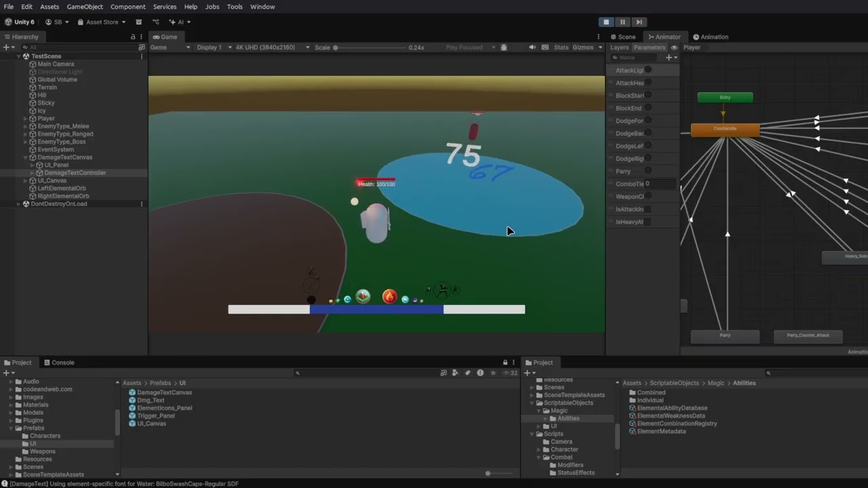Open the Gizmos dropdown arrow

(600, 47)
